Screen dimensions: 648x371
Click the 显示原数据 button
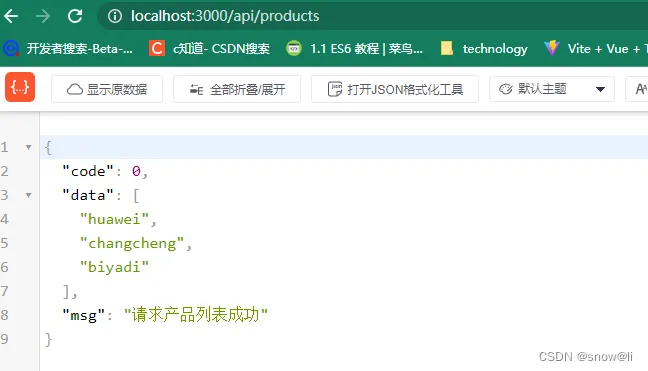107,89
